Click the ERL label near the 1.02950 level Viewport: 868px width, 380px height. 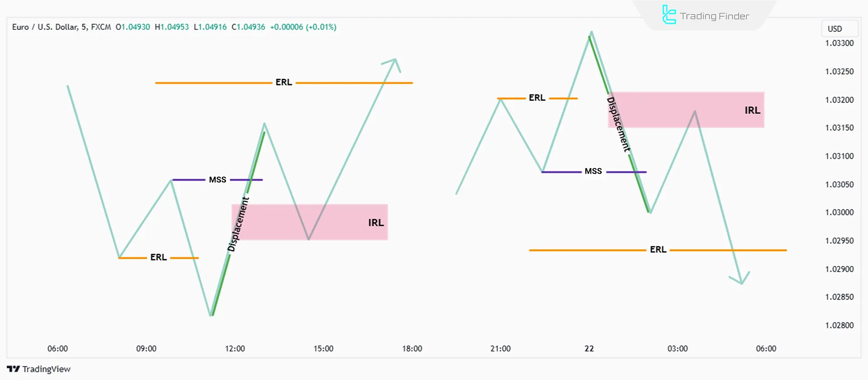[658, 250]
